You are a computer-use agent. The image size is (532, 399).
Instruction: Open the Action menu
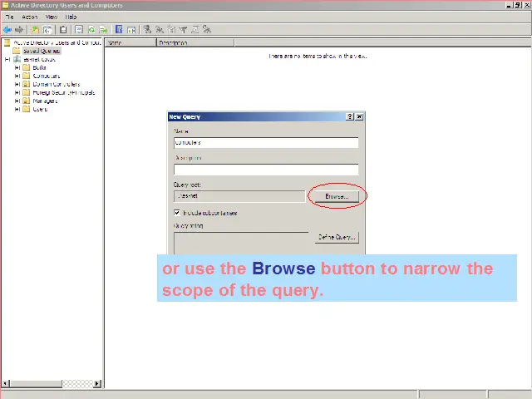tap(30, 17)
